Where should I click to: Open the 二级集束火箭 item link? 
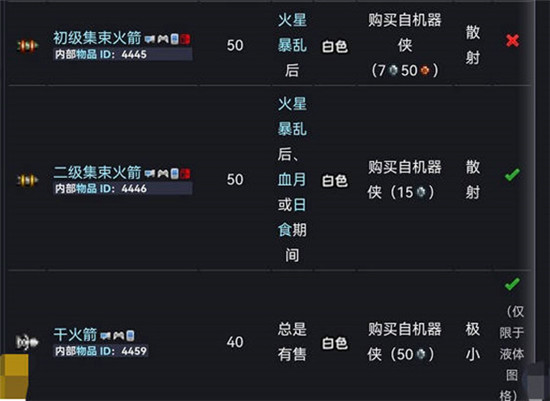tap(97, 172)
